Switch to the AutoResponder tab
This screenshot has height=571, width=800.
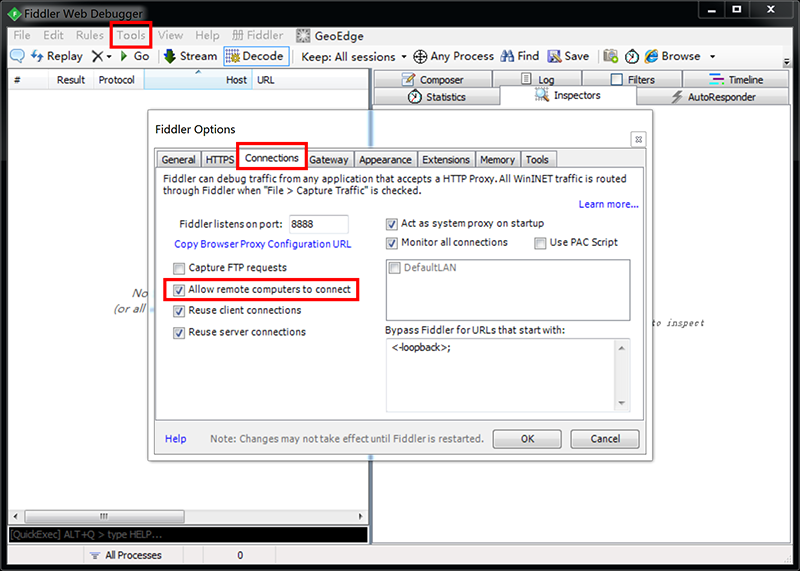click(713, 97)
